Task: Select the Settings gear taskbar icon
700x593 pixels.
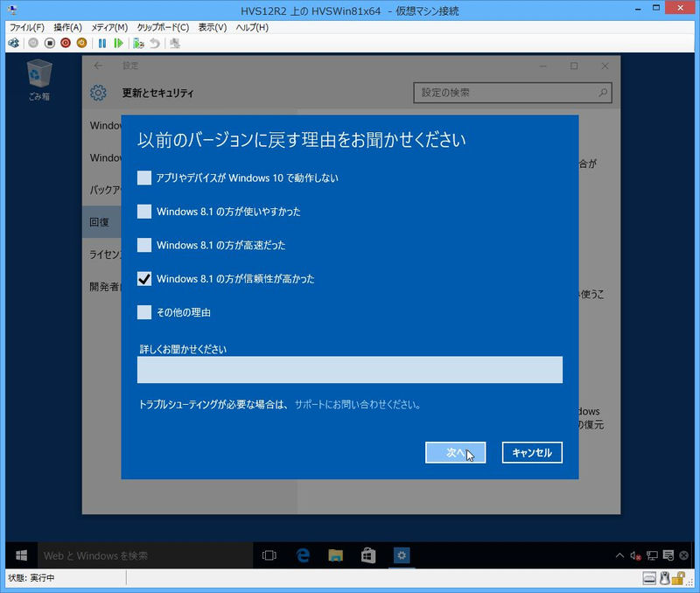Action: point(402,555)
